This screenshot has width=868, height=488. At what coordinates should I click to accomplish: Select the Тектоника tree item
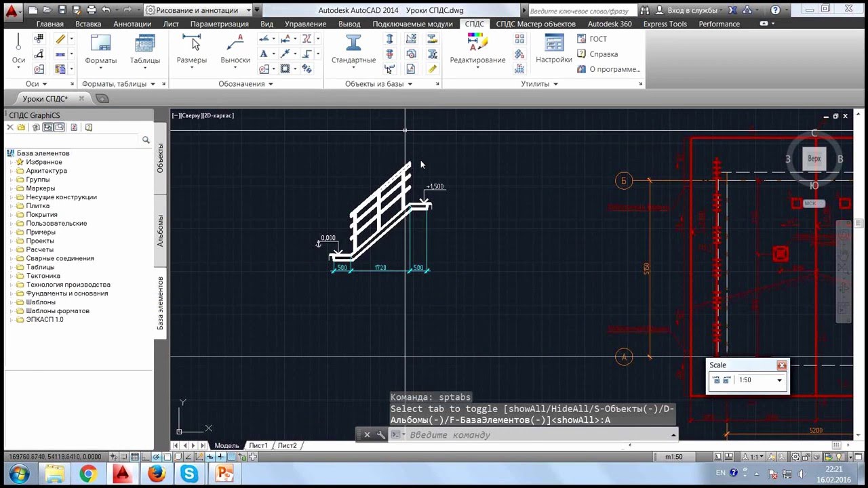[43, 276]
